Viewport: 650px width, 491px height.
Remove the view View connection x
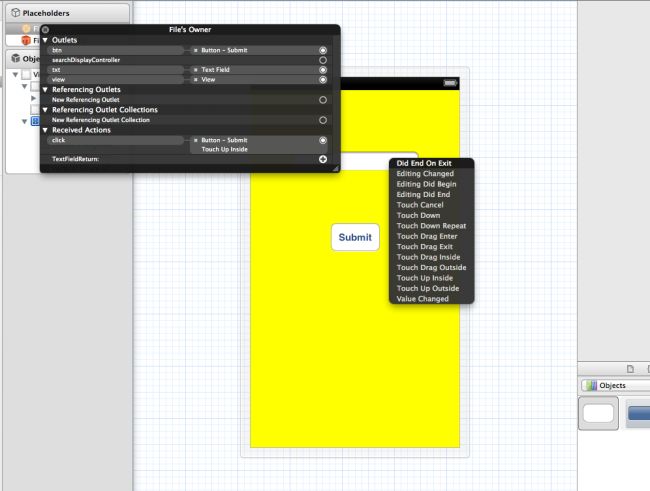pos(196,80)
